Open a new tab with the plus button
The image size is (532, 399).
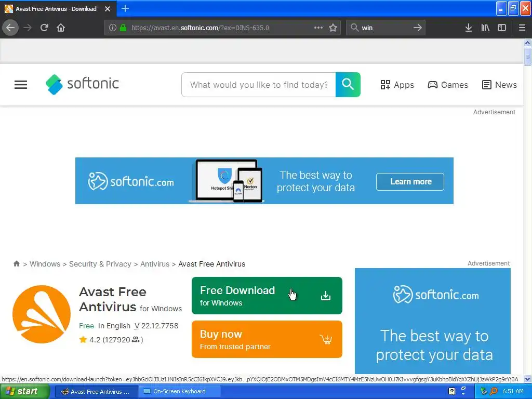pyautogui.click(x=125, y=8)
